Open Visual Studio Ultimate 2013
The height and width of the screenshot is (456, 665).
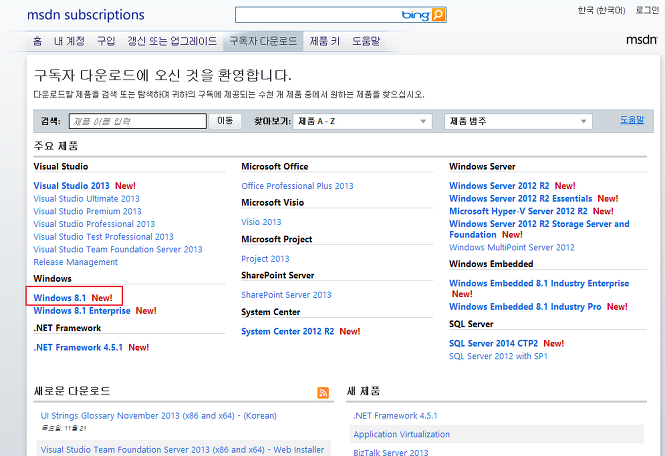point(87,199)
